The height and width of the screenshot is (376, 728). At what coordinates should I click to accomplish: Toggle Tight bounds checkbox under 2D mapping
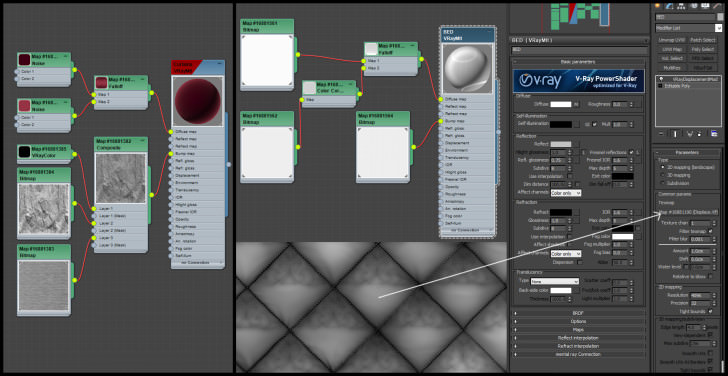point(710,311)
